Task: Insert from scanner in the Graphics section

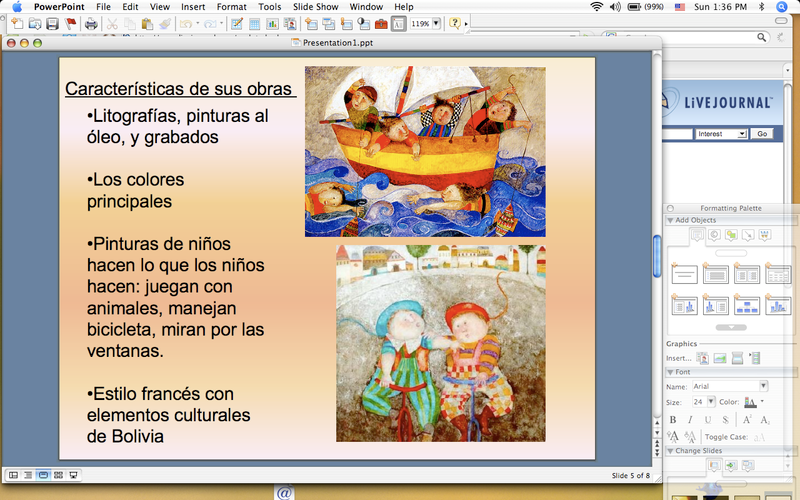Action: click(737, 358)
